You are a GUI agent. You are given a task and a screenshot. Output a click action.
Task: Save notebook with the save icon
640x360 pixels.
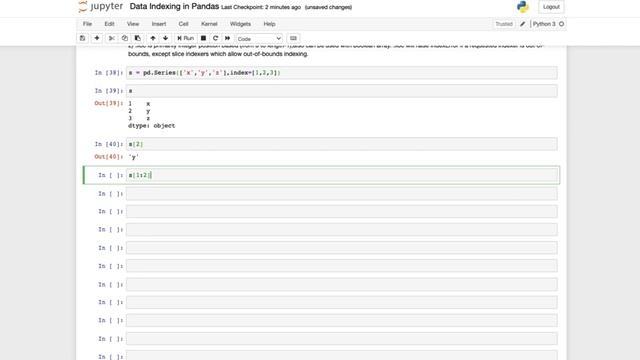pyautogui.click(x=82, y=38)
